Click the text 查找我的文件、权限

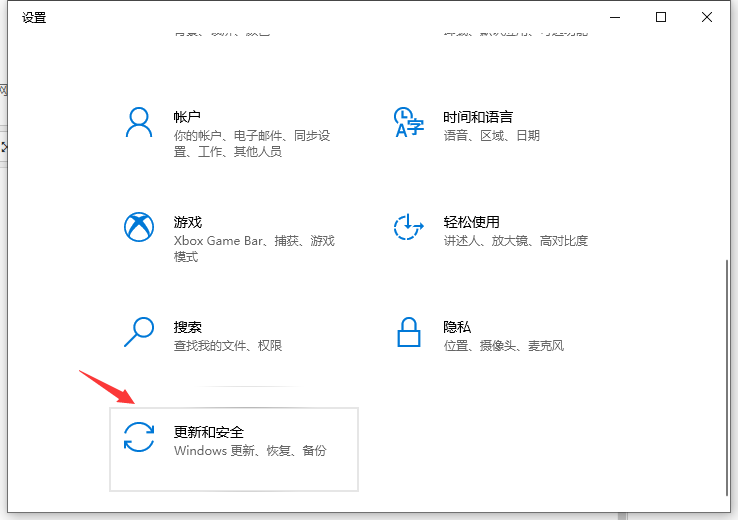[x=228, y=345]
